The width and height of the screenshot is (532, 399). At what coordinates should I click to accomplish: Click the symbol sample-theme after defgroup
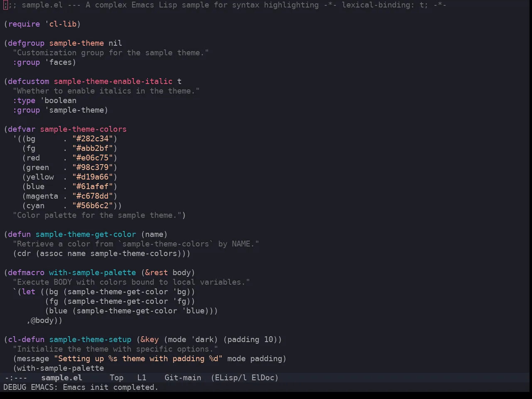(x=76, y=43)
